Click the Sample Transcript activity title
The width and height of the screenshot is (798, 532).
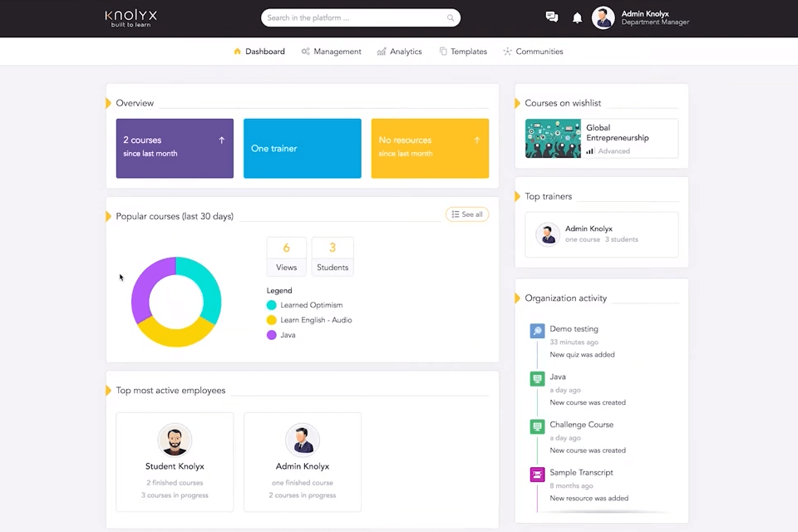[581, 472]
